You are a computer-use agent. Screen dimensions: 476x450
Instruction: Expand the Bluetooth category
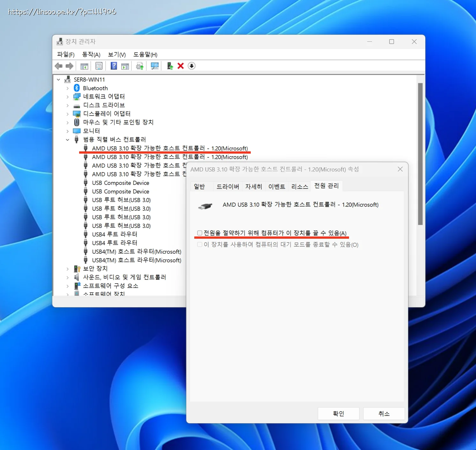[67, 88]
